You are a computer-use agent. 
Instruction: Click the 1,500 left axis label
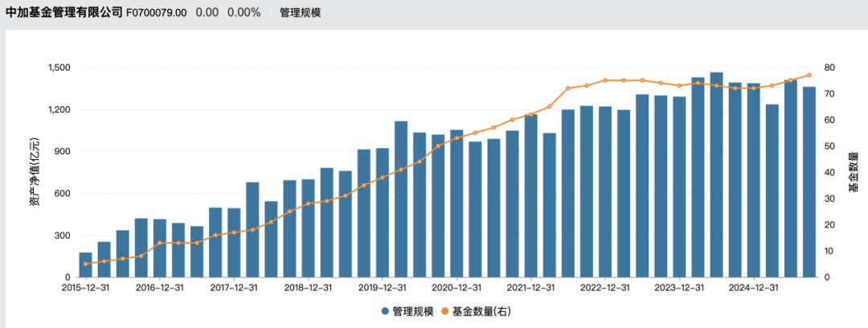point(59,68)
